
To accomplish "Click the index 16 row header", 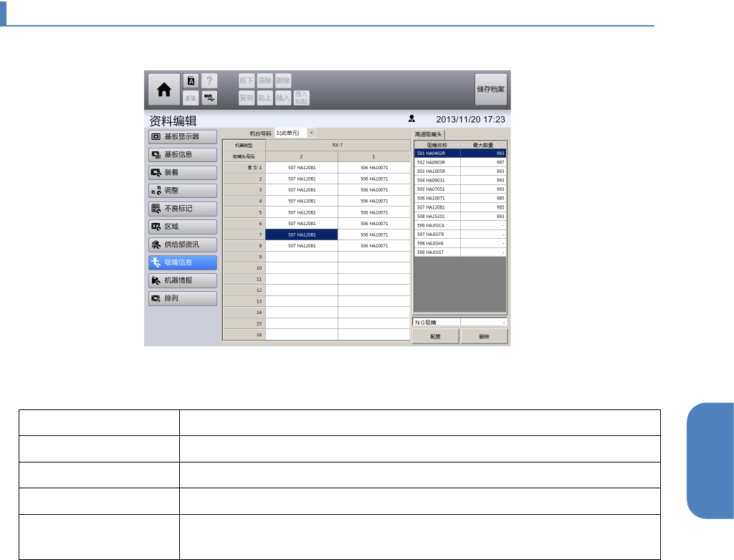I will pyautogui.click(x=244, y=335).
